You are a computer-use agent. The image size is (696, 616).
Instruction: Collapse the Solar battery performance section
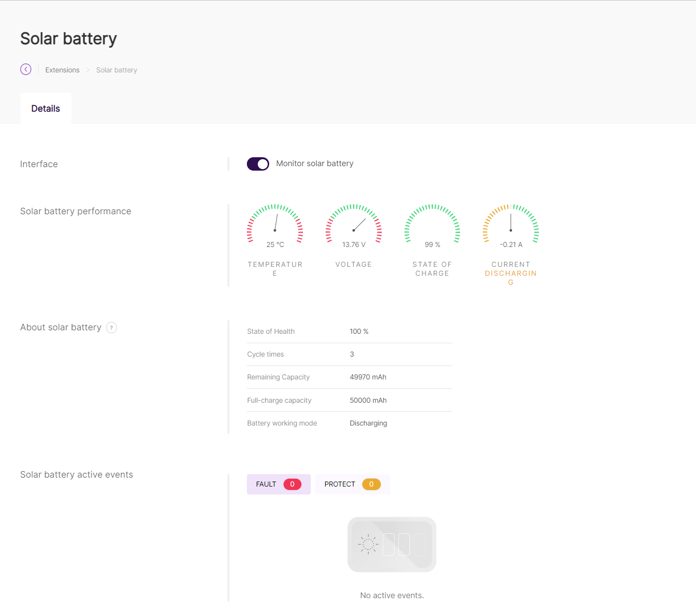[75, 211]
